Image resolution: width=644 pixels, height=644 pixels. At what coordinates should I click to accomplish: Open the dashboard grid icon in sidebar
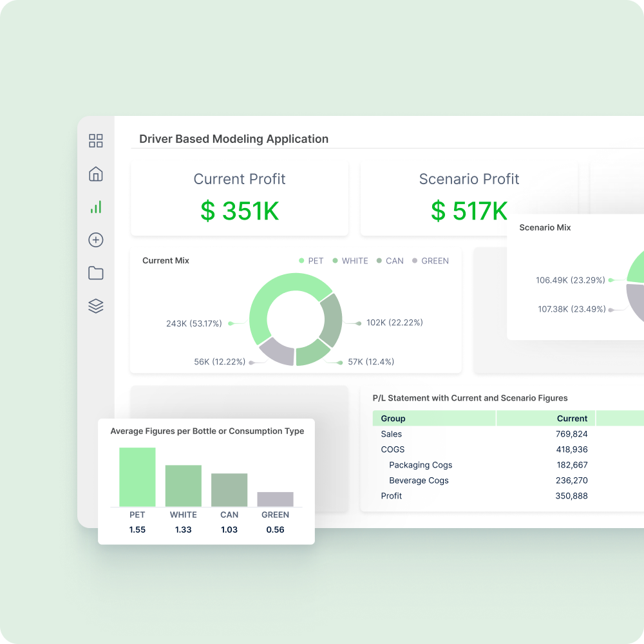96,141
